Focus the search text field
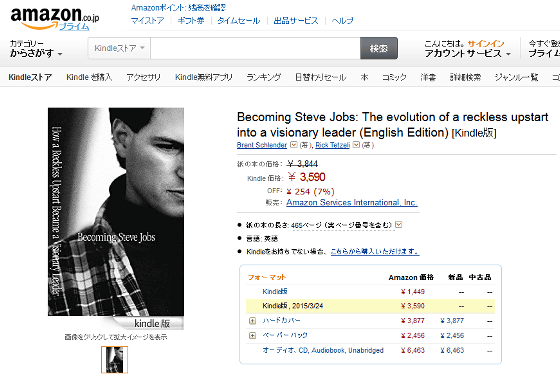This screenshot has width=560, height=378. coord(255,48)
